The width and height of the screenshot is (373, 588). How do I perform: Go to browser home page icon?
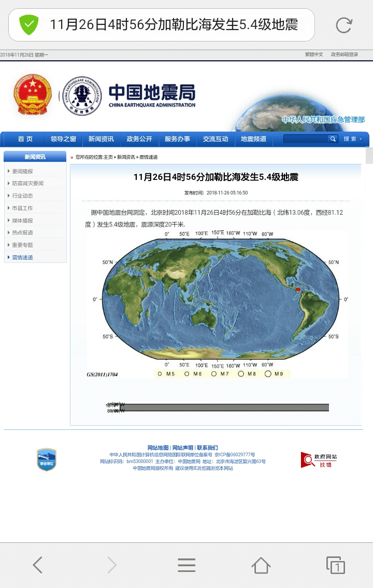coord(261,565)
